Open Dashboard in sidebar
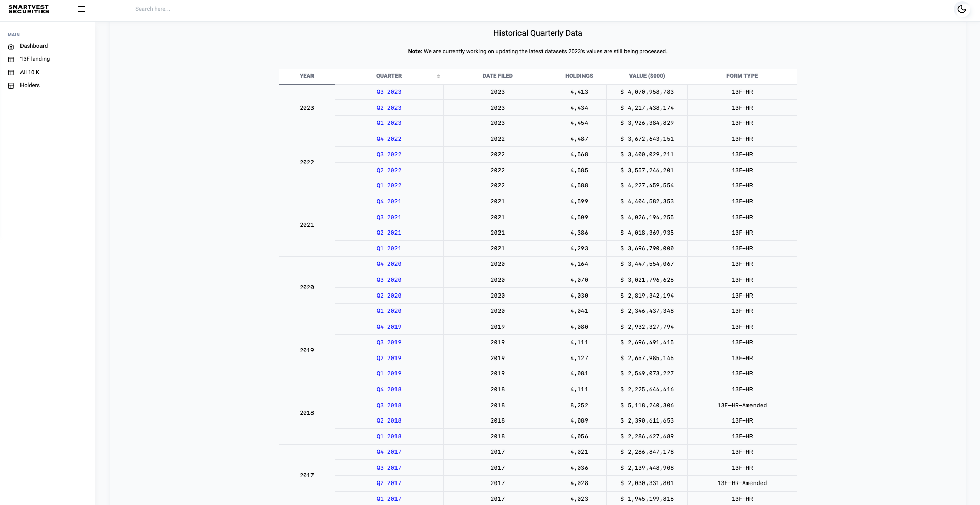This screenshot has width=980, height=505. pyautogui.click(x=34, y=46)
